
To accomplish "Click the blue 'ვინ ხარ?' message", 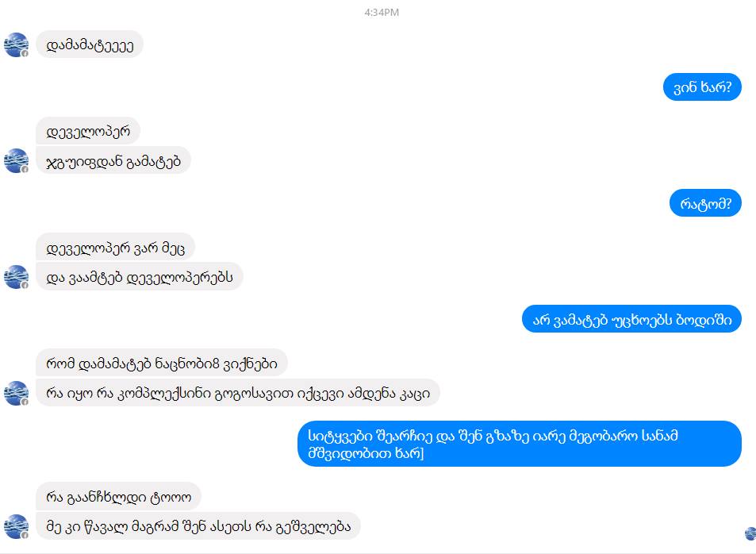I will [702, 87].
